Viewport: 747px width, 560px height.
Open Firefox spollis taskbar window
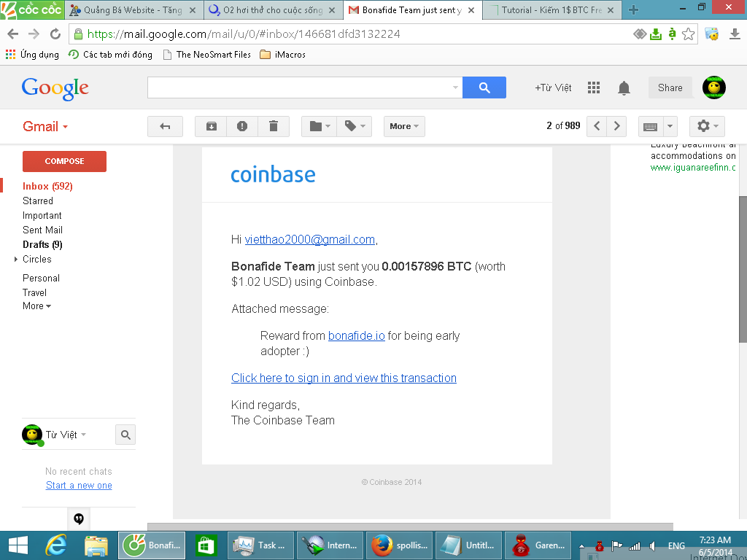pyautogui.click(x=399, y=545)
